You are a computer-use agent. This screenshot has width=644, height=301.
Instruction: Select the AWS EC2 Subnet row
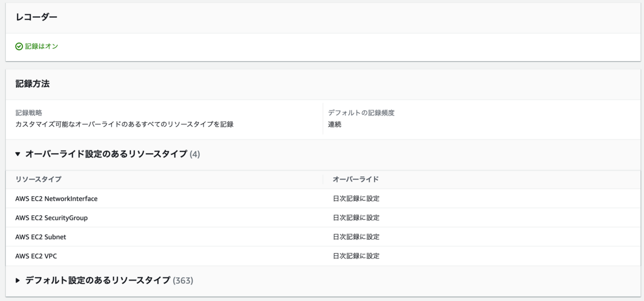(x=41, y=237)
